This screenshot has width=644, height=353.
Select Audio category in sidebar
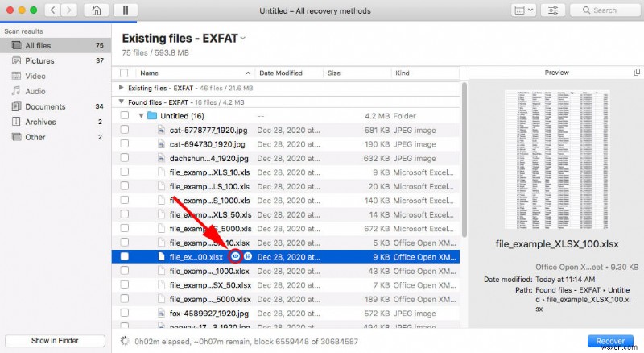click(56, 91)
